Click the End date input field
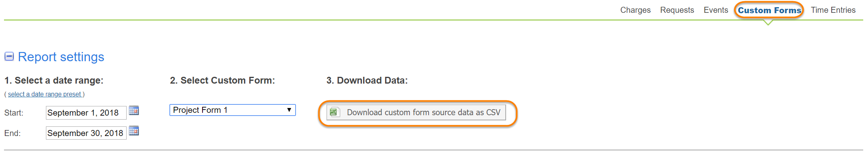The width and height of the screenshot is (868, 160). coord(86,133)
